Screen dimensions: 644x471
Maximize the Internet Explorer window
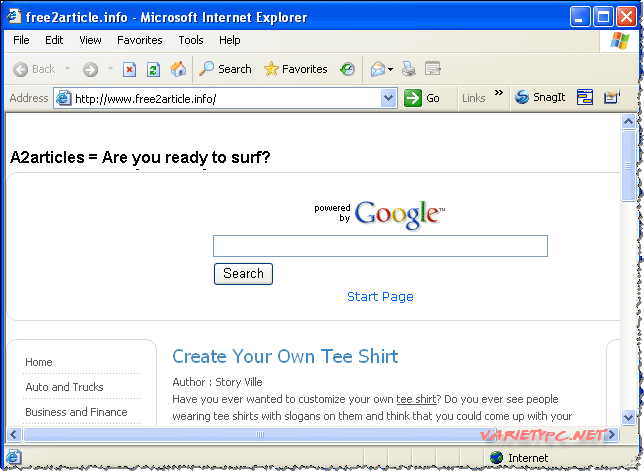tap(603, 17)
